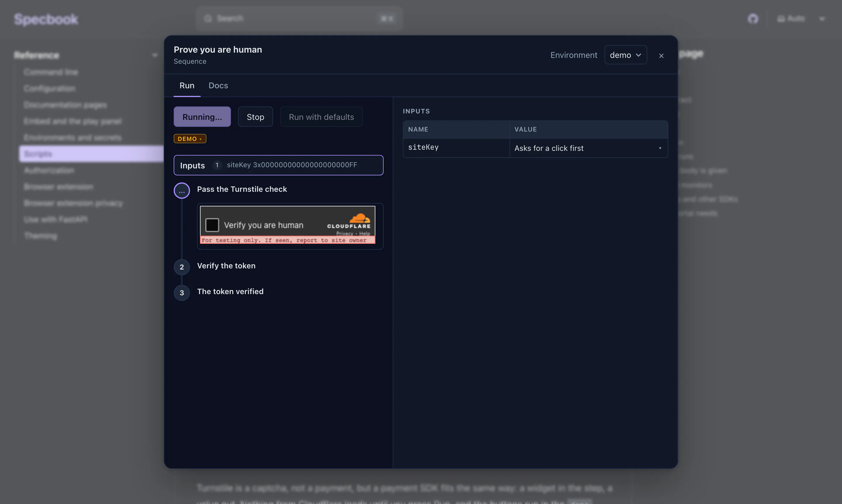
Task: Open the Auto theme dropdown in header
Action: click(x=801, y=19)
